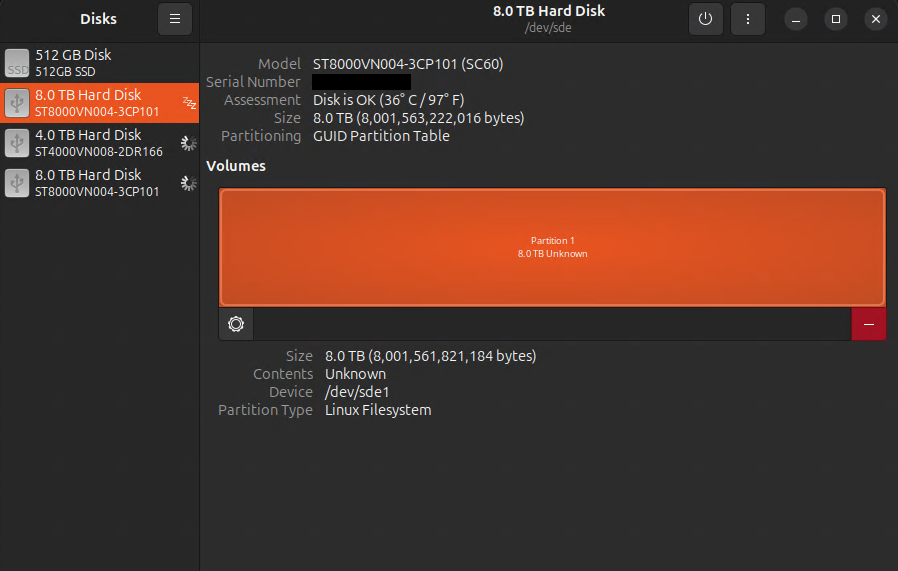The image size is (898, 571).
Task: Open partition options gear menu
Action: (x=236, y=324)
